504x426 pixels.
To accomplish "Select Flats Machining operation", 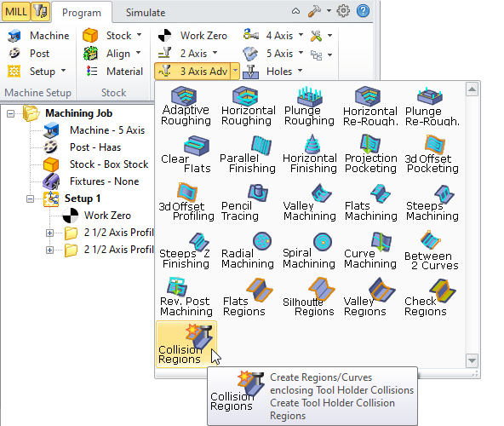I will click(x=370, y=202).
